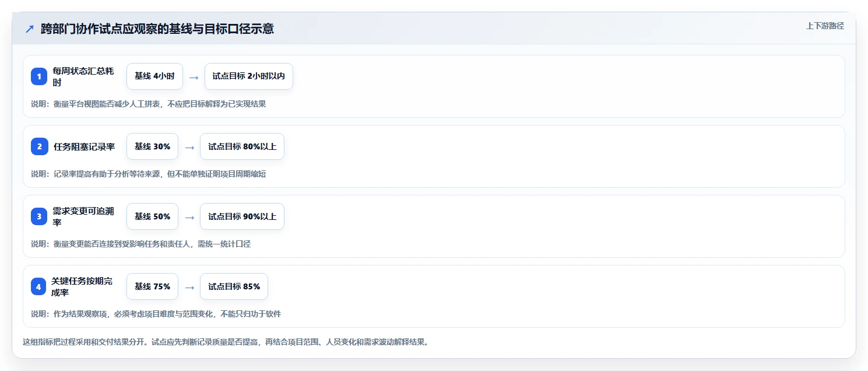Click the metric name '任务阻塞记录率'
The height and width of the screenshot is (371, 868).
84,146
